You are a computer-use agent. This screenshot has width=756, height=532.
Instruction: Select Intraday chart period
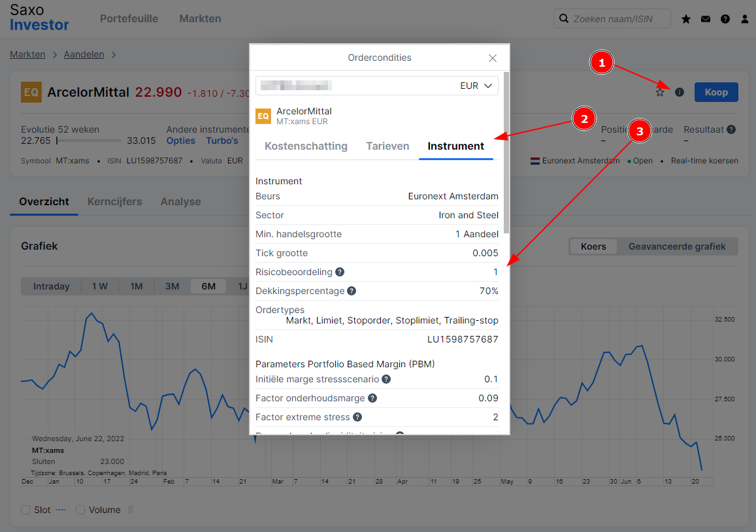coord(51,286)
